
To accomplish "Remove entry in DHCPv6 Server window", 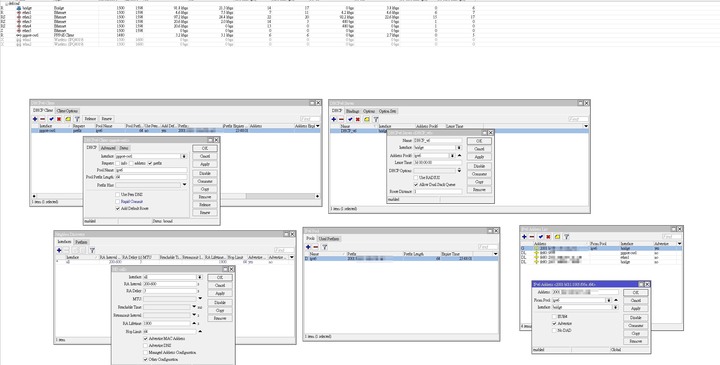I will pos(341,119).
